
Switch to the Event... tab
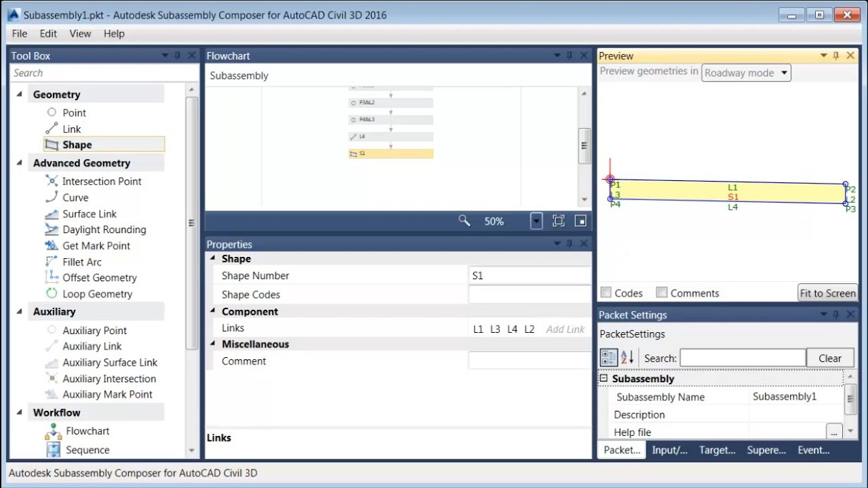click(x=814, y=450)
